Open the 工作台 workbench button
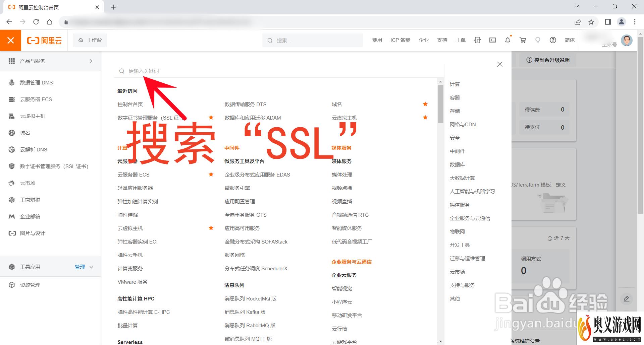 point(90,40)
